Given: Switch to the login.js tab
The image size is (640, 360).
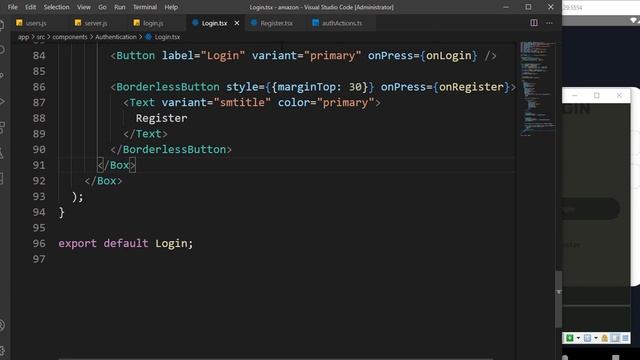Looking at the screenshot, I should (x=153, y=23).
